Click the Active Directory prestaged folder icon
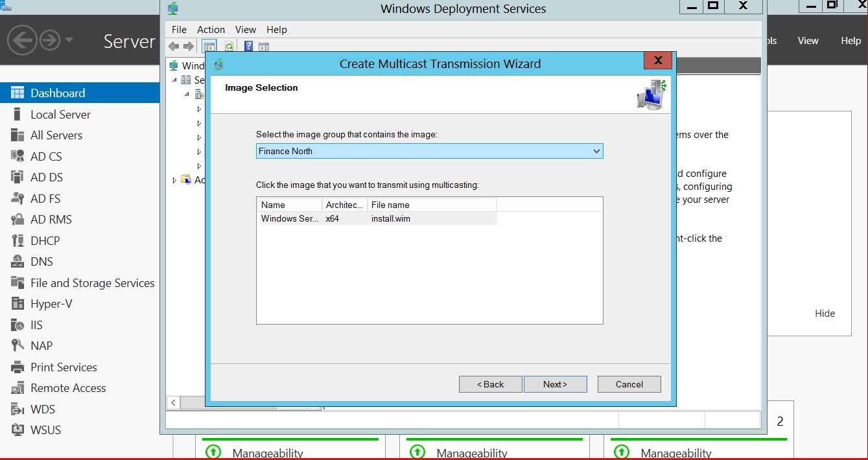The width and height of the screenshot is (868, 460). click(x=186, y=179)
